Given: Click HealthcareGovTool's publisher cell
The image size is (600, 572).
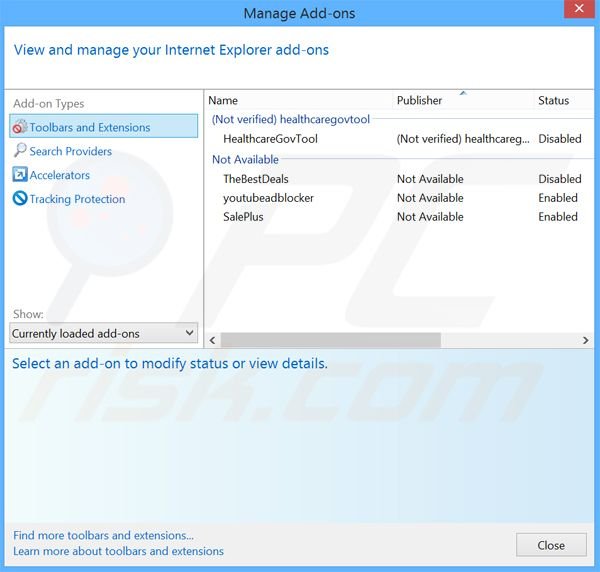Looking at the screenshot, I should pos(463,139).
